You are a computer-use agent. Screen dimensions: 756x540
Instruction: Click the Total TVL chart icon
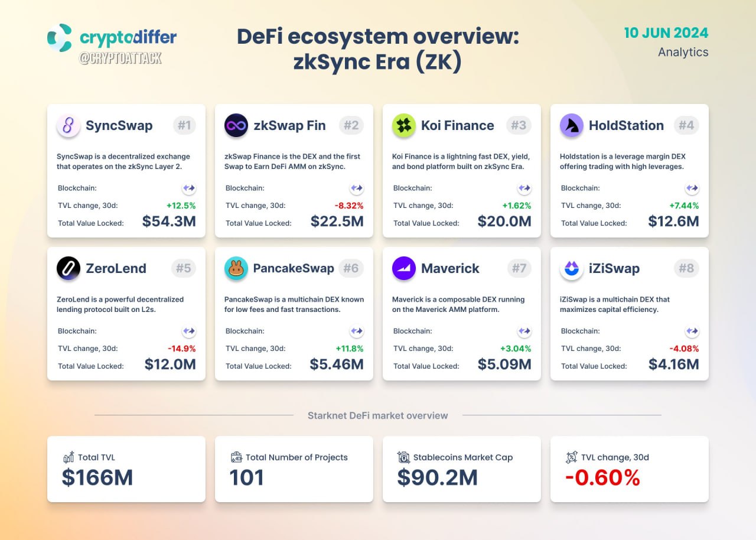[69, 457]
